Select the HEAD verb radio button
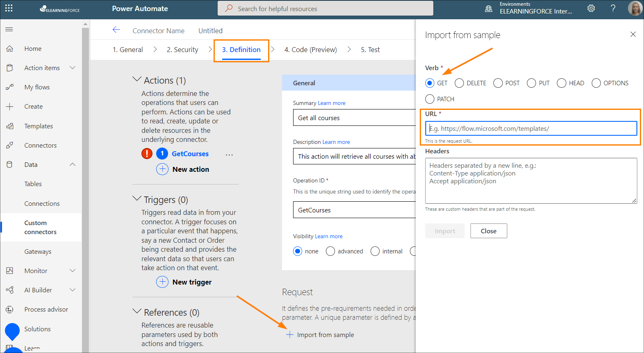 (562, 83)
